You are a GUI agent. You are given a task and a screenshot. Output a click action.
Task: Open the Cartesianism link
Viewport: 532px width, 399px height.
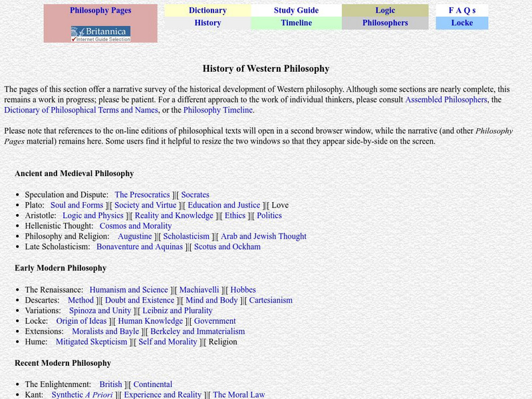click(x=271, y=301)
